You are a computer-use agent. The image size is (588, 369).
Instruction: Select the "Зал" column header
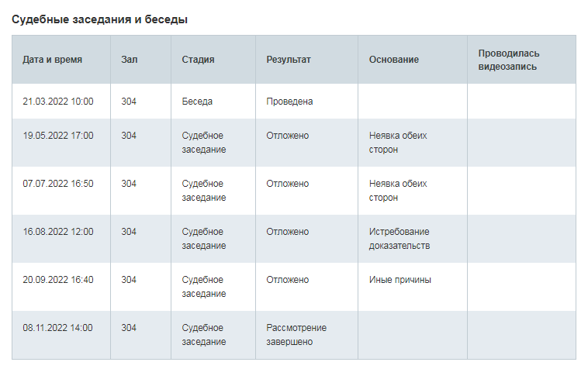pyautogui.click(x=129, y=60)
